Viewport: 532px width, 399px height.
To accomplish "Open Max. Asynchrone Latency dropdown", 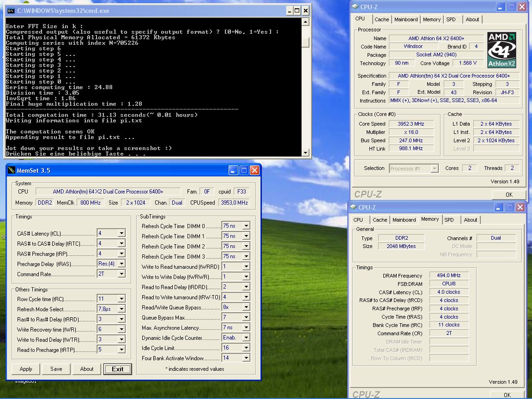I will coord(246,327).
